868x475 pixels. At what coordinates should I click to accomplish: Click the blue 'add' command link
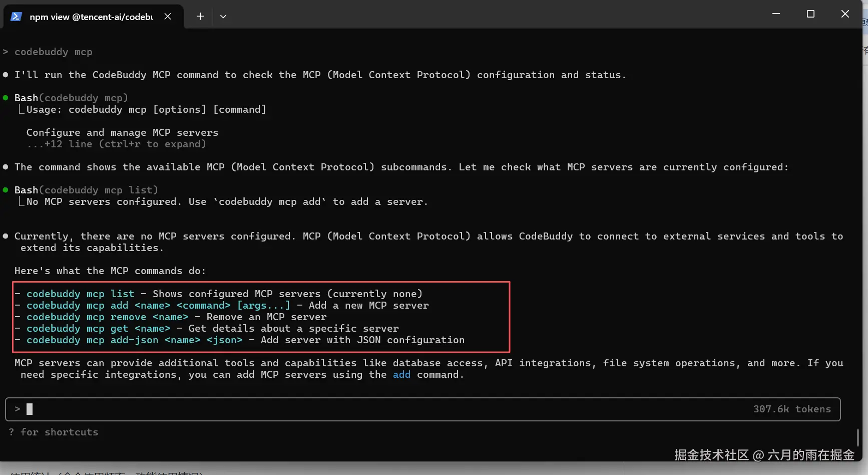point(401,375)
